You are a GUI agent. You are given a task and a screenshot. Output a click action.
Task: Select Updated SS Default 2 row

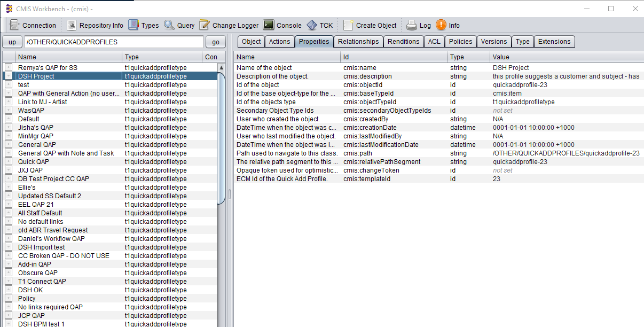(110, 196)
